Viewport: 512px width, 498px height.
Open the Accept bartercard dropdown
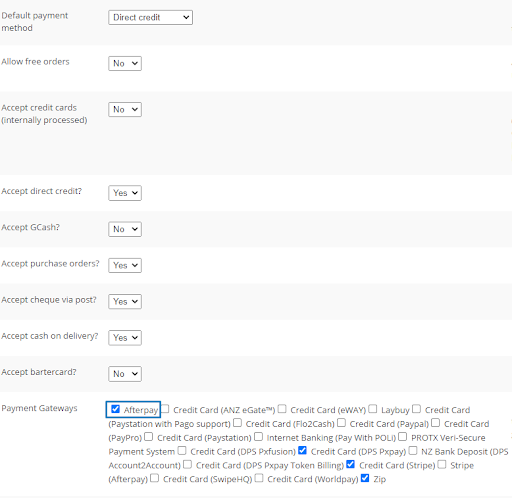click(125, 374)
